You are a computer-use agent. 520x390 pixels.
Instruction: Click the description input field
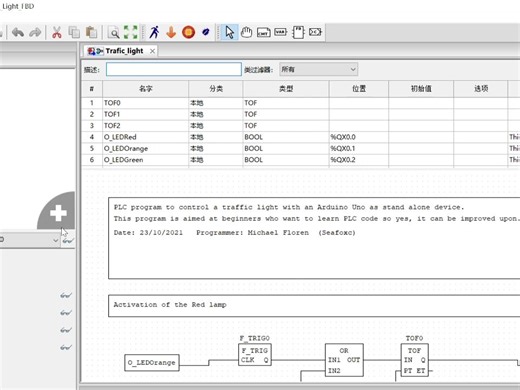(174, 69)
